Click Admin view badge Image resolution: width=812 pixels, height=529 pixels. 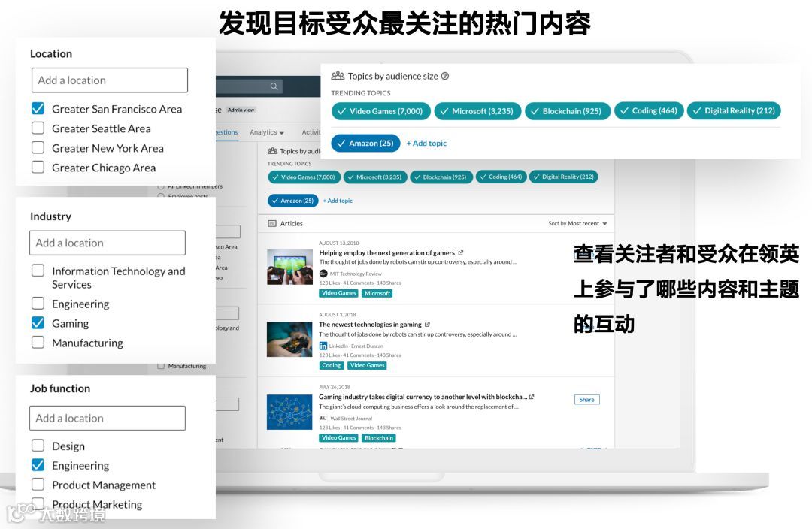click(241, 110)
